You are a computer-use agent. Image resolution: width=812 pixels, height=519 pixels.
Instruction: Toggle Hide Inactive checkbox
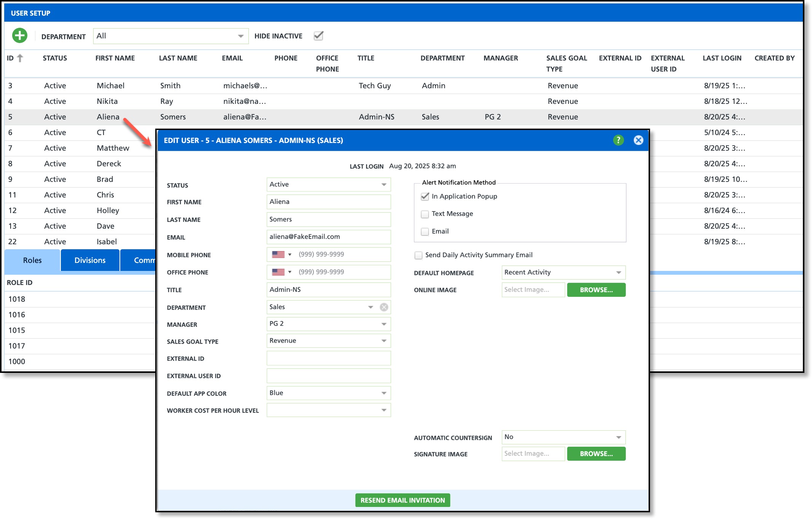pos(318,36)
